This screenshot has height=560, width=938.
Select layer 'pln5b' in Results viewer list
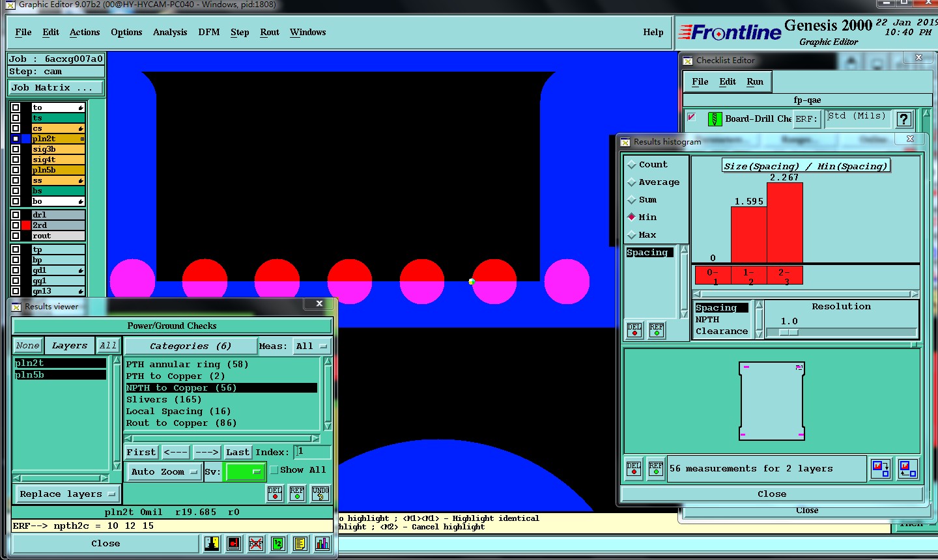click(x=60, y=375)
